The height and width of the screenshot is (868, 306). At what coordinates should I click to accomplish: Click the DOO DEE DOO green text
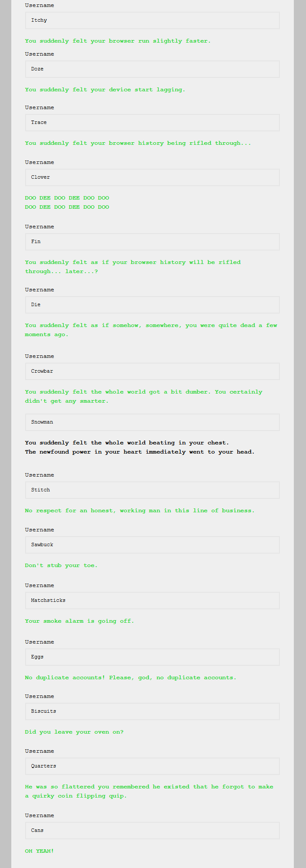pyautogui.click(x=67, y=203)
